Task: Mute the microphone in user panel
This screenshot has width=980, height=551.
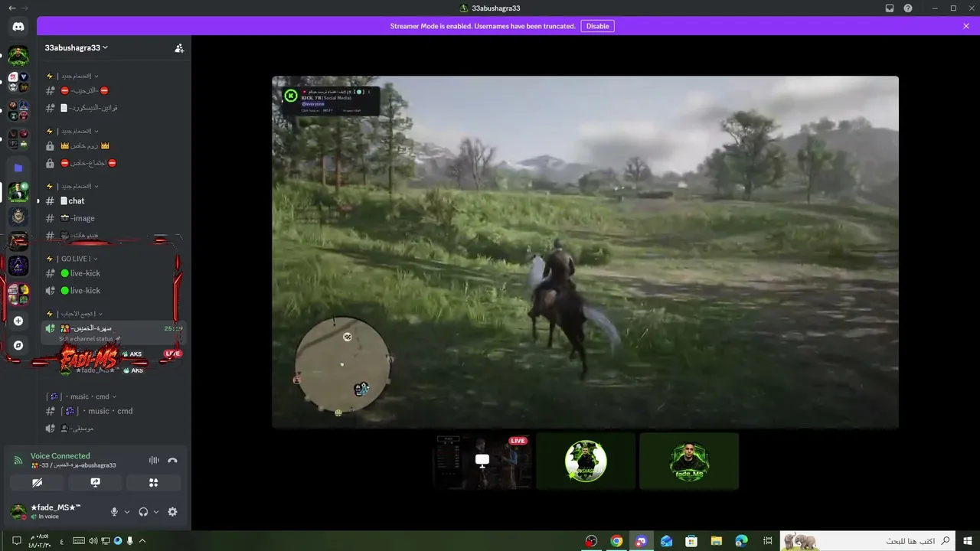Action: tap(114, 512)
